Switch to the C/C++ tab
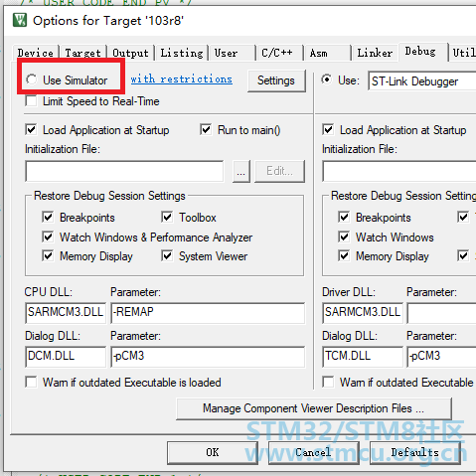The height and width of the screenshot is (476, 476). click(x=279, y=53)
